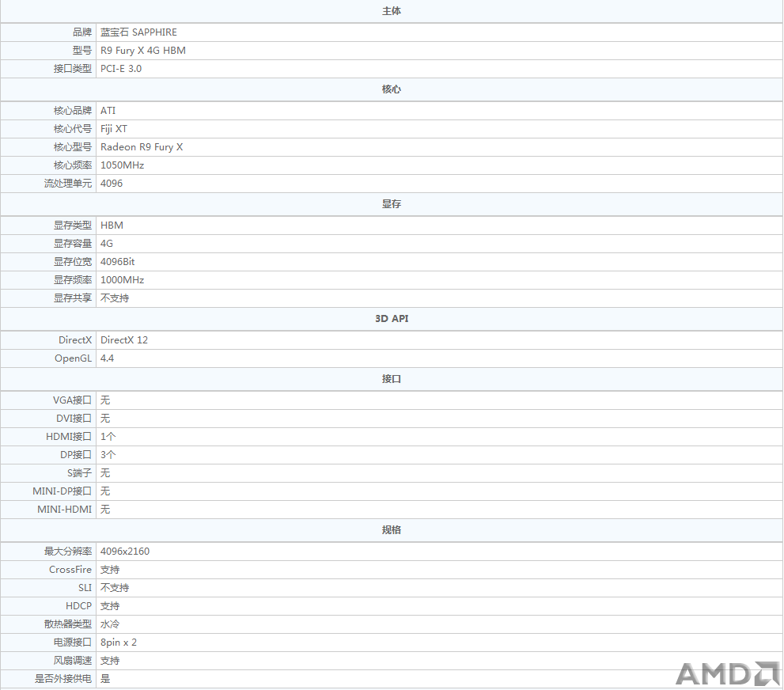Image resolution: width=784 pixels, height=690 pixels.
Task: Select 不支持 in the 显存共享 row
Action: [x=115, y=298]
